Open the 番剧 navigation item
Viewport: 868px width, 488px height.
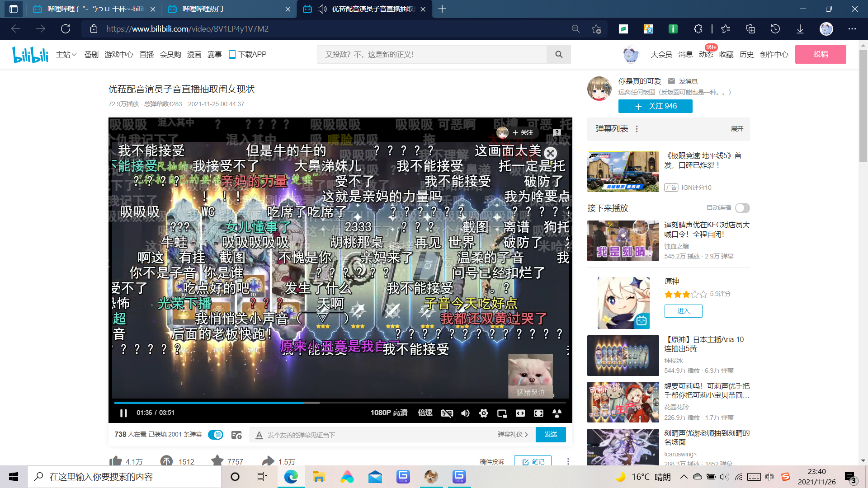pos(91,54)
